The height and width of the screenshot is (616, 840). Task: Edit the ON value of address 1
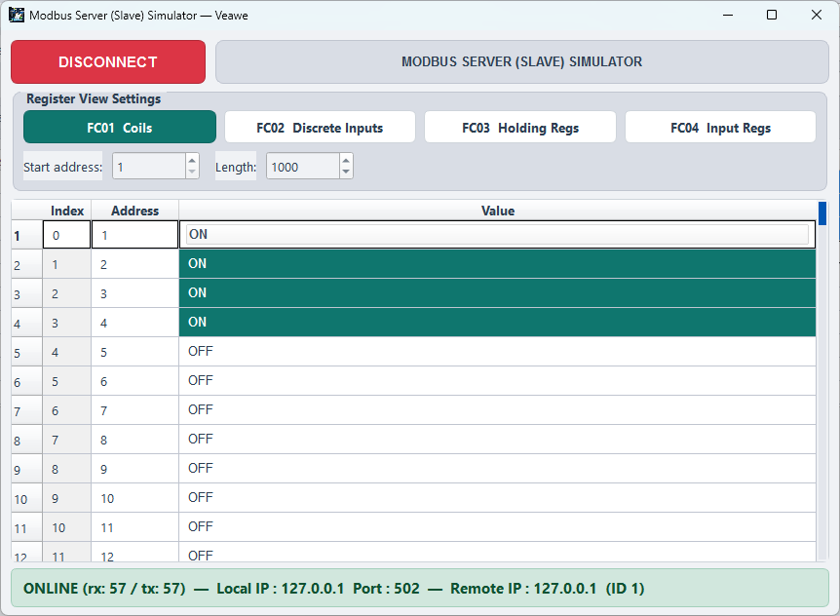click(497, 235)
